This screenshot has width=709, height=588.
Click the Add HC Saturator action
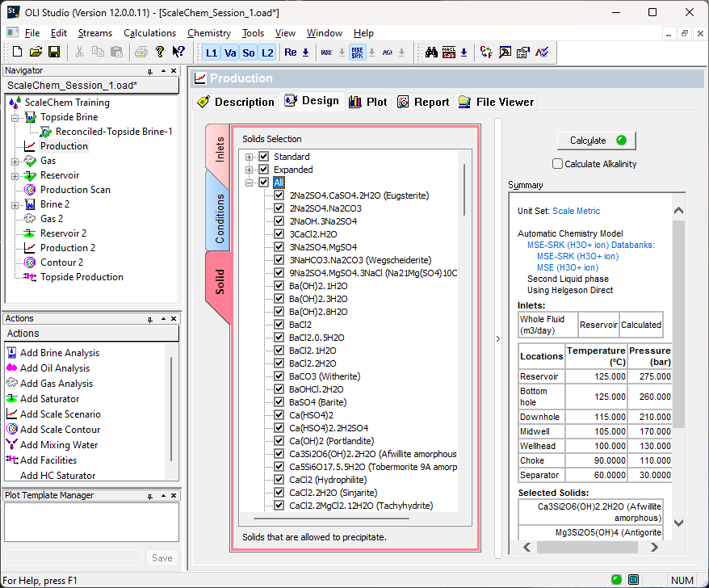pyautogui.click(x=58, y=476)
